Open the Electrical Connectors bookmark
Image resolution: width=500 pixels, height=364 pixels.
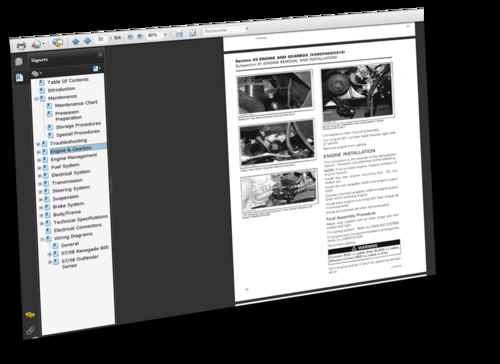(78, 228)
